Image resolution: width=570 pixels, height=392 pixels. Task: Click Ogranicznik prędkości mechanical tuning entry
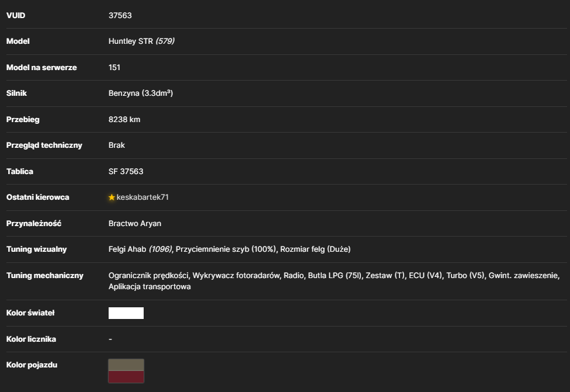point(148,276)
